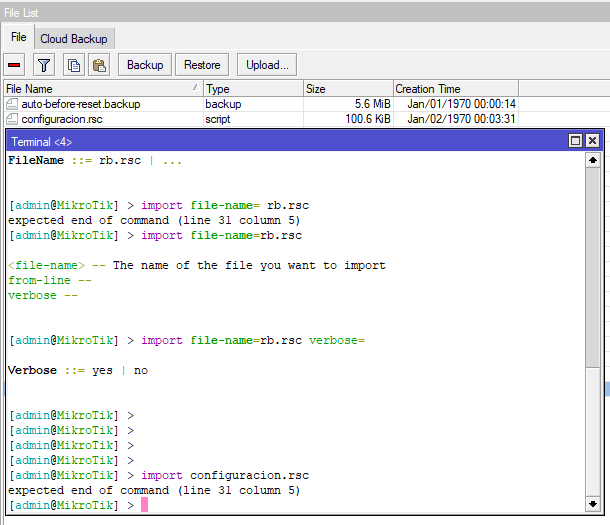Click 'import configuracion.rsc' command line

point(225,476)
